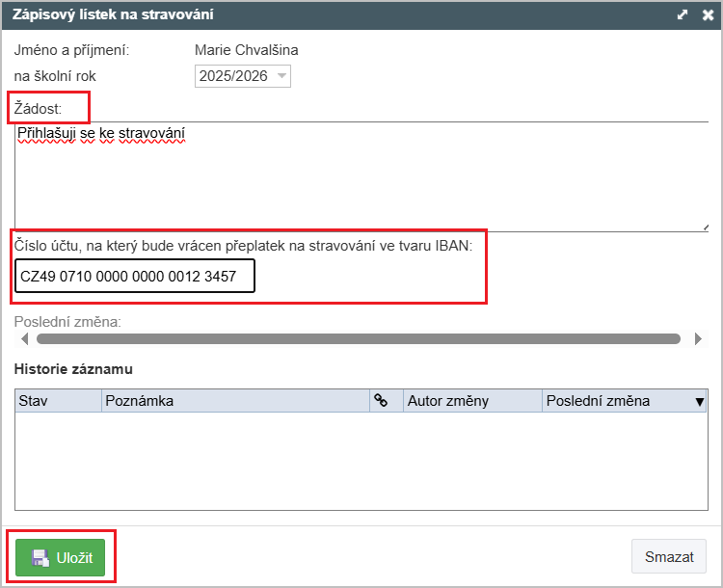
Task: Click the chain link column icon
Action: (381, 401)
